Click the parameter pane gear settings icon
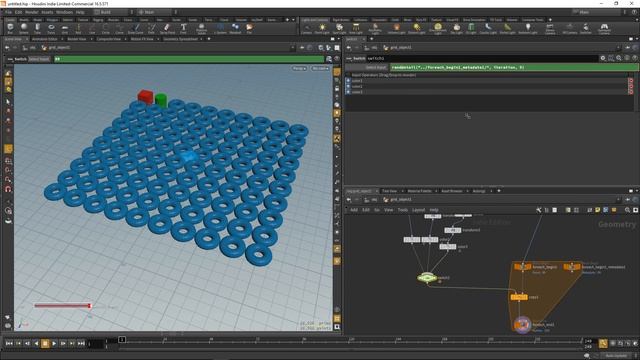 [x=603, y=58]
